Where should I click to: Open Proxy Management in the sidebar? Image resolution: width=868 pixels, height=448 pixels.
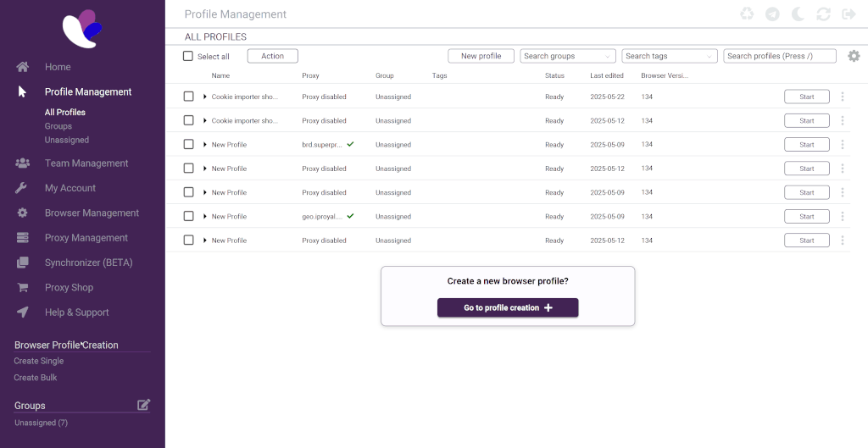(x=86, y=238)
